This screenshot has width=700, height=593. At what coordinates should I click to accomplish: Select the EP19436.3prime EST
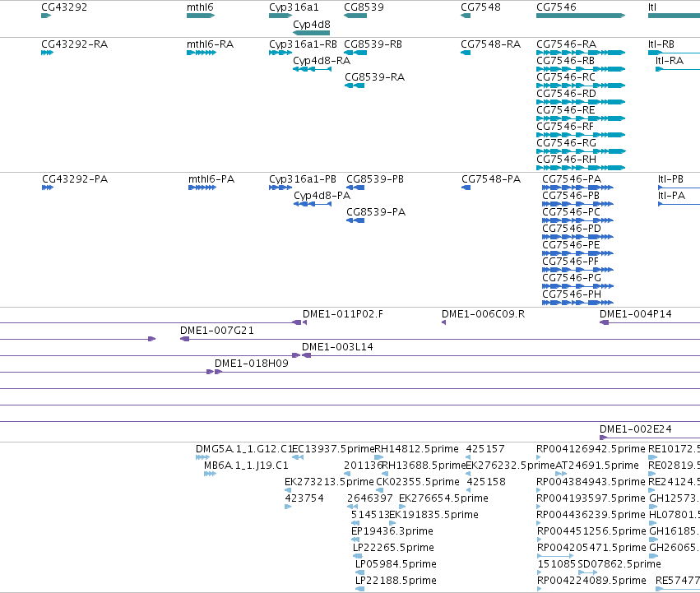tap(355, 540)
